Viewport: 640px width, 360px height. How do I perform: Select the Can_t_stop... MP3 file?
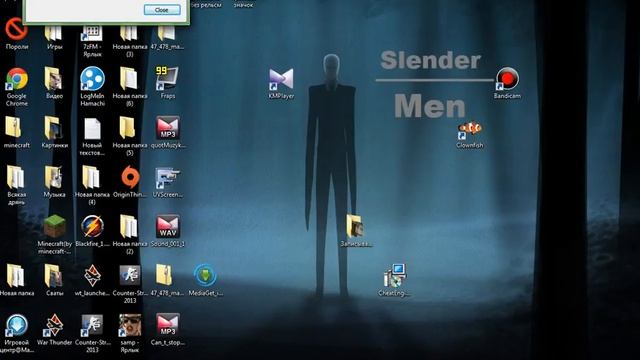(x=167, y=325)
